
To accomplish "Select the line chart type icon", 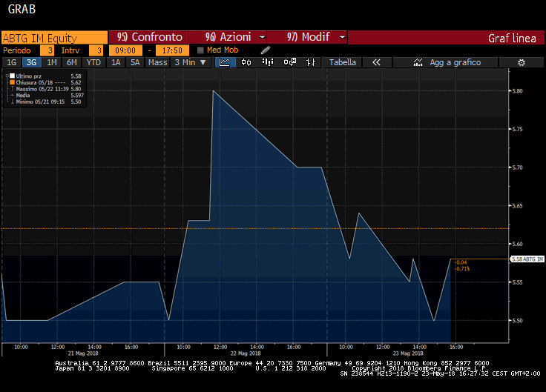I will (x=225, y=62).
